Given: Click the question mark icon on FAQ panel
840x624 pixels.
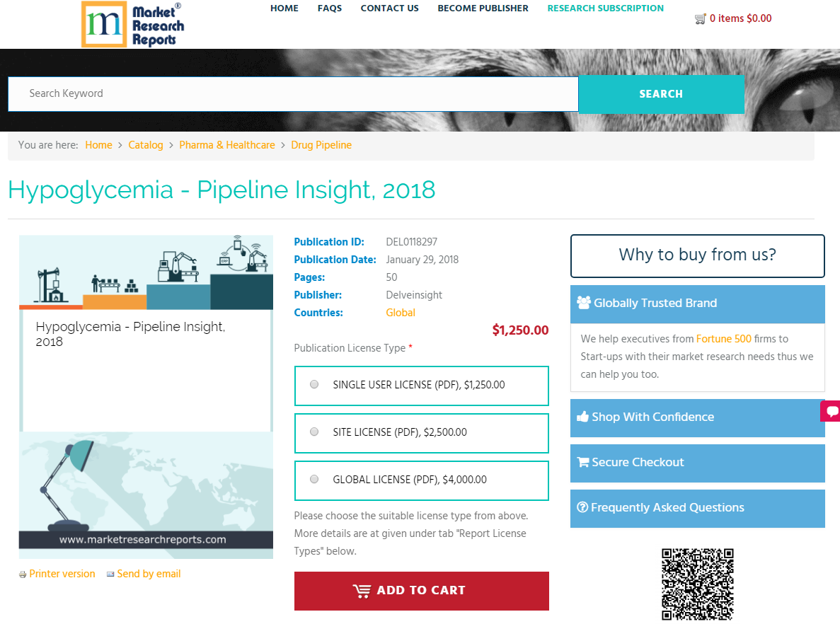Looking at the screenshot, I should coord(582,507).
